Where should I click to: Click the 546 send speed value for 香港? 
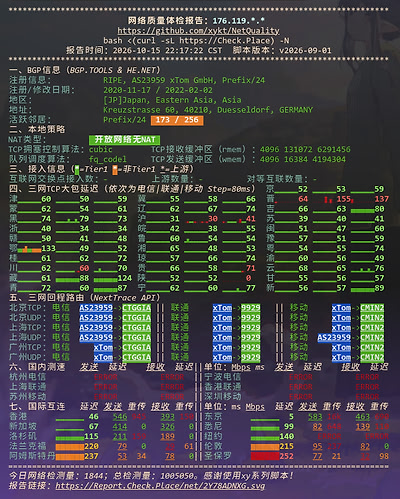[x=120, y=417]
